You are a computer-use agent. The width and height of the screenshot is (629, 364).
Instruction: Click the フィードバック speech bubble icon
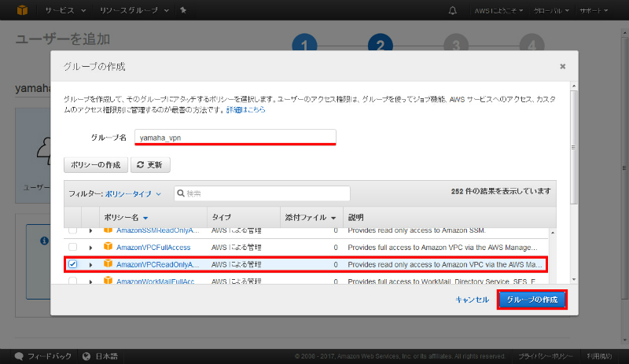[20, 356]
